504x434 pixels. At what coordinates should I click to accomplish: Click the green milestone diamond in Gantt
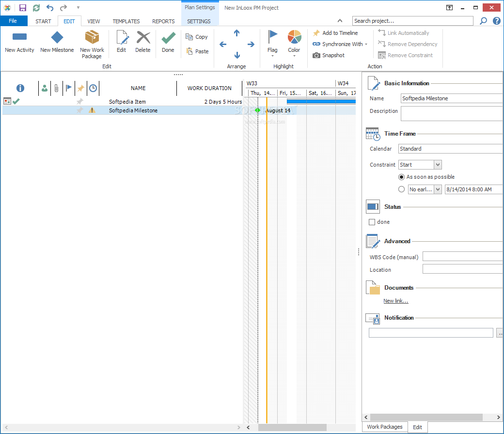coord(257,110)
